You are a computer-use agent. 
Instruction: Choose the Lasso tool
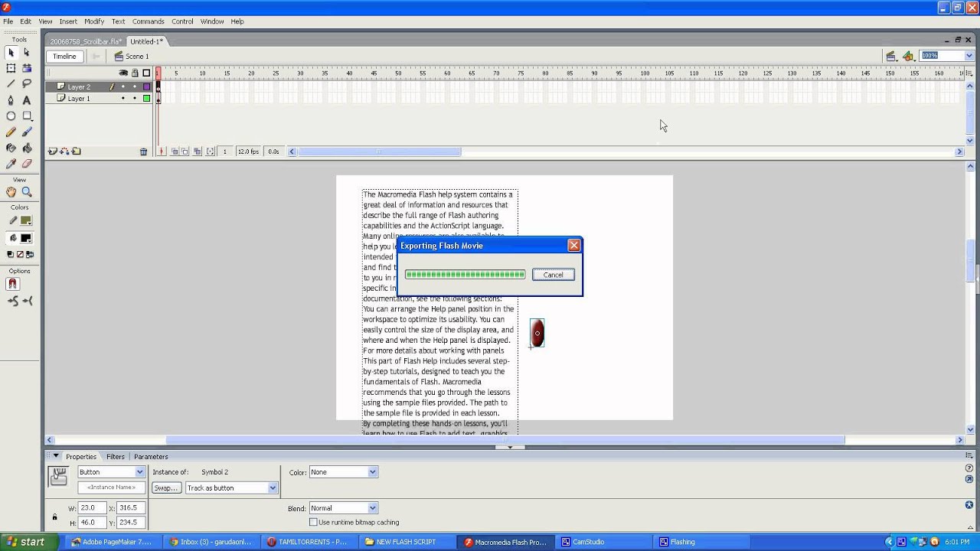(27, 84)
